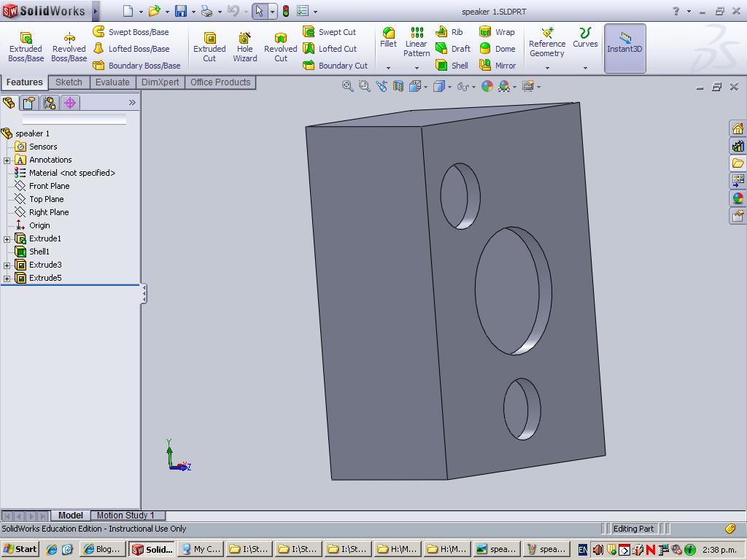This screenshot has height=560, width=747.
Task: Expand the Annotations tree node
Action: [x=7, y=160]
